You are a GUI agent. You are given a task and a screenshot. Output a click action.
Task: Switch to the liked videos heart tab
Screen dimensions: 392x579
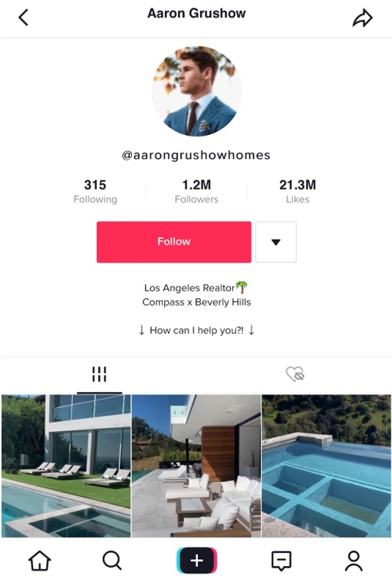tap(295, 373)
